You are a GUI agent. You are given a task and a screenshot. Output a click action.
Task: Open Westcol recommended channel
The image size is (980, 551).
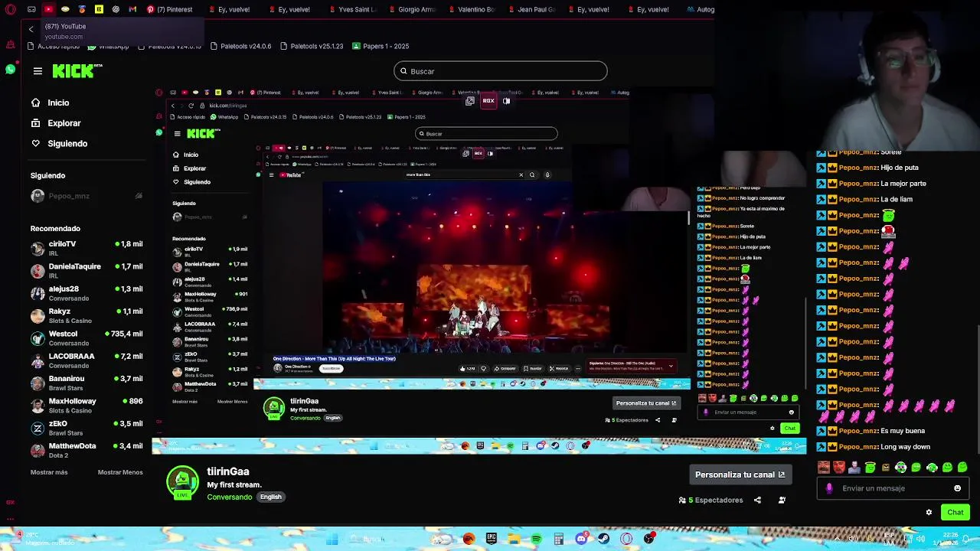[87, 337]
